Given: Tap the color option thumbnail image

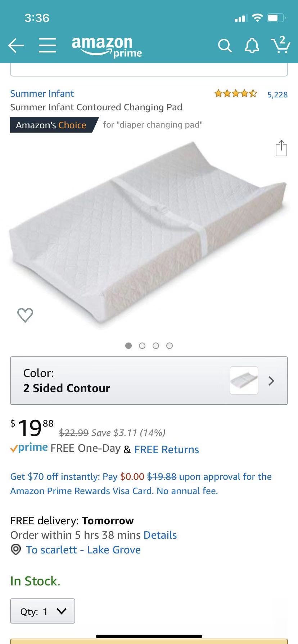Looking at the screenshot, I should [x=244, y=381].
